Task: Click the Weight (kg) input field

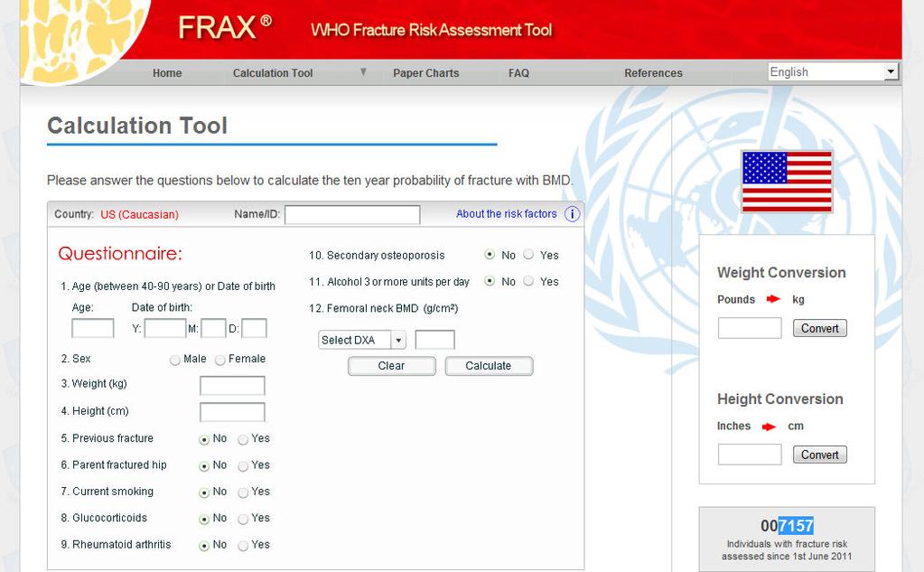Action: click(232, 386)
